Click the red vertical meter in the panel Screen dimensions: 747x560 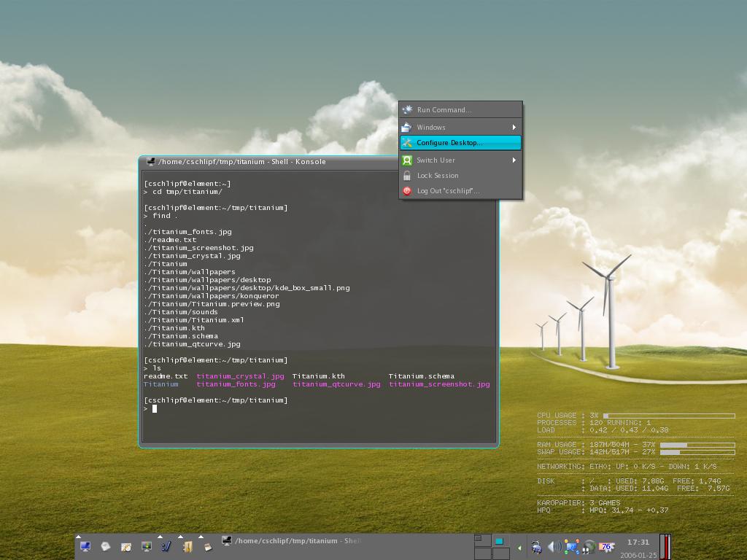pyautogui.click(x=665, y=547)
